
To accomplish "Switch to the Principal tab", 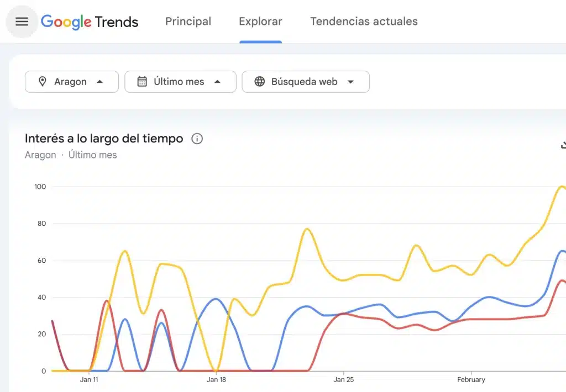I will click(x=188, y=22).
